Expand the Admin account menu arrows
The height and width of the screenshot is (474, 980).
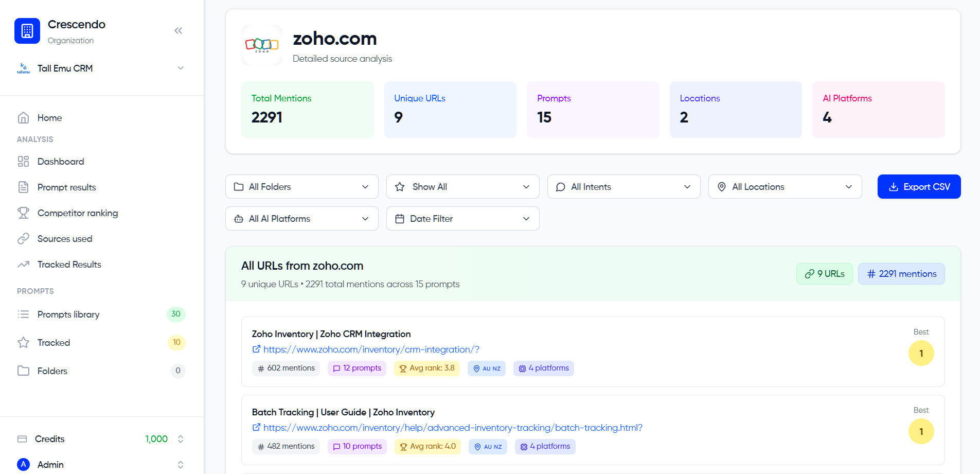(181, 465)
